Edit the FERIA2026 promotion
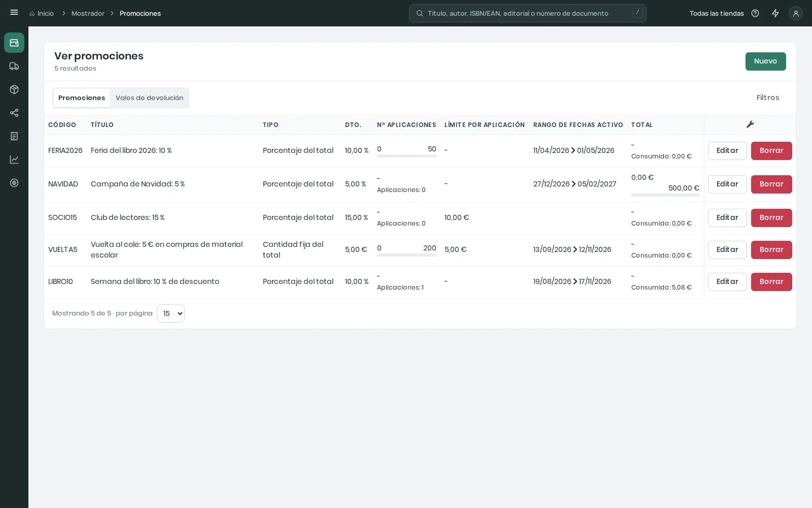This screenshot has height=508, width=812. (727, 151)
